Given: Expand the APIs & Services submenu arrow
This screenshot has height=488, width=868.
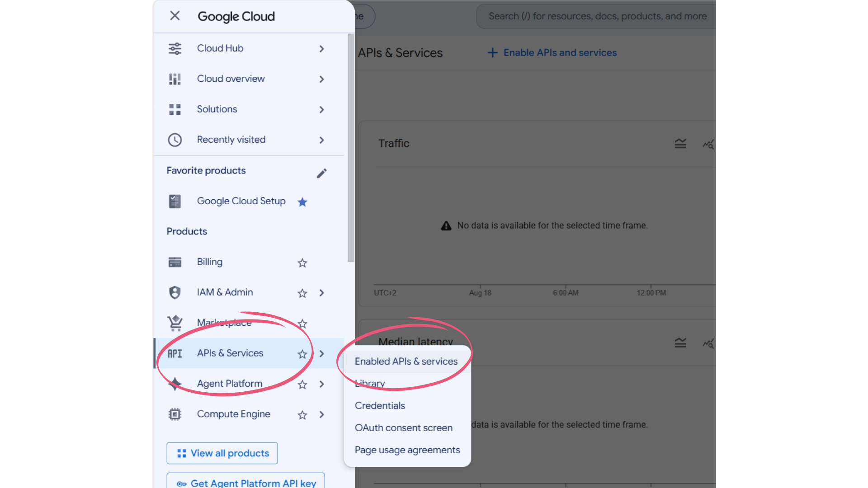Looking at the screenshot, I should [x=321, y=354].
